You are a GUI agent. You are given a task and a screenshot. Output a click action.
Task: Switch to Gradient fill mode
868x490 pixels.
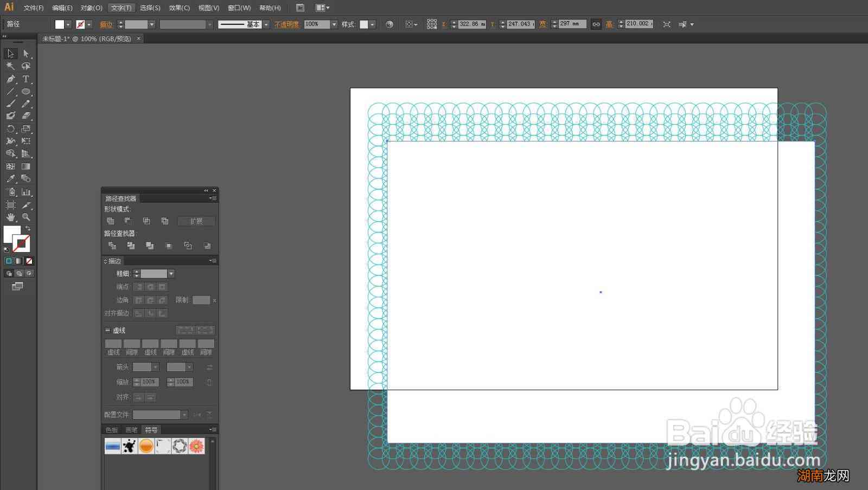click(19, 261)
